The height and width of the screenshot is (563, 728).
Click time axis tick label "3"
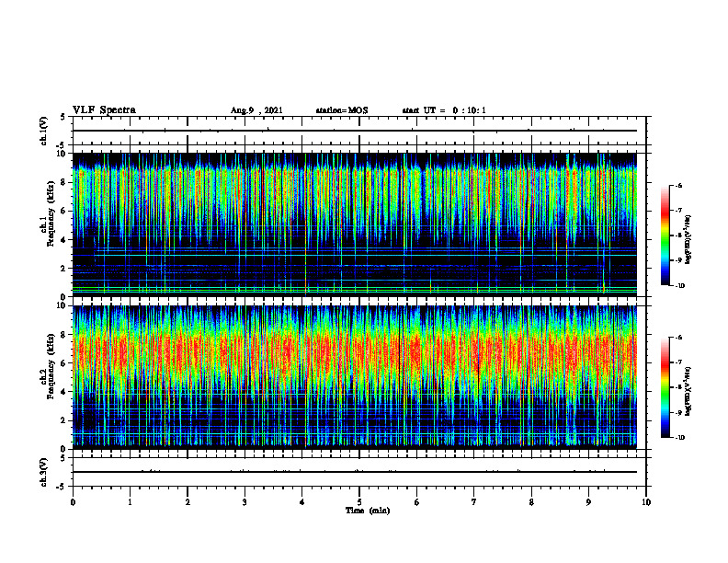[245, 502]
